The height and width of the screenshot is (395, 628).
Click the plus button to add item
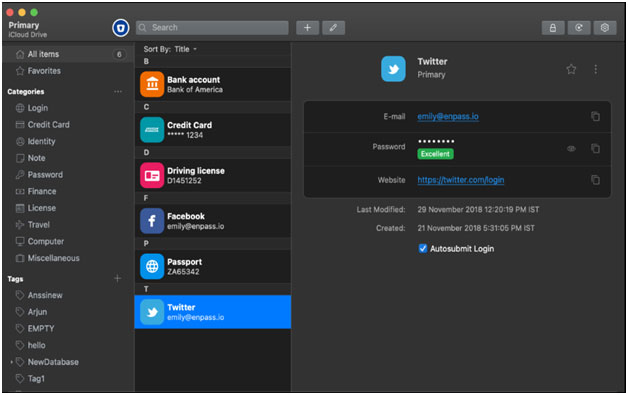click(x=307, y=28)
